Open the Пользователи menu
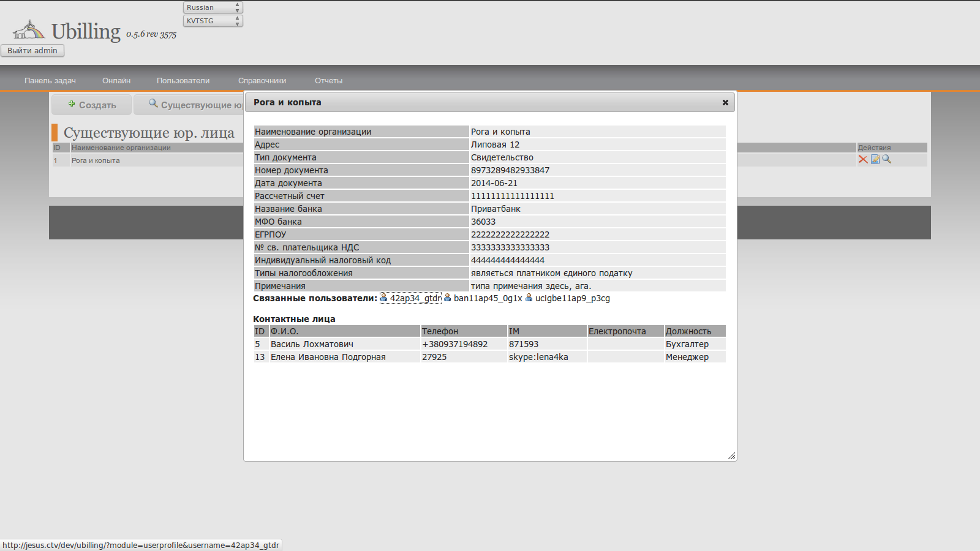 (x=183, y=81)
